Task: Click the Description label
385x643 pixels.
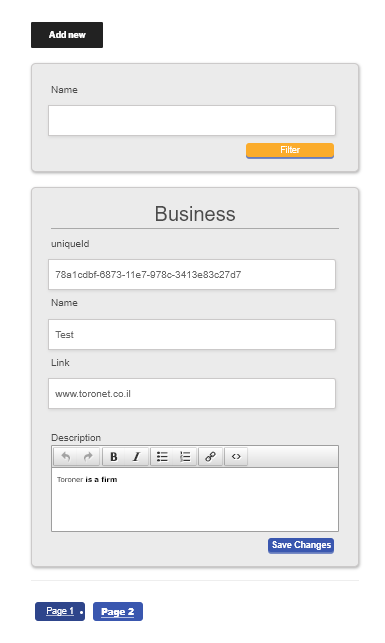Action: [76, 438]
